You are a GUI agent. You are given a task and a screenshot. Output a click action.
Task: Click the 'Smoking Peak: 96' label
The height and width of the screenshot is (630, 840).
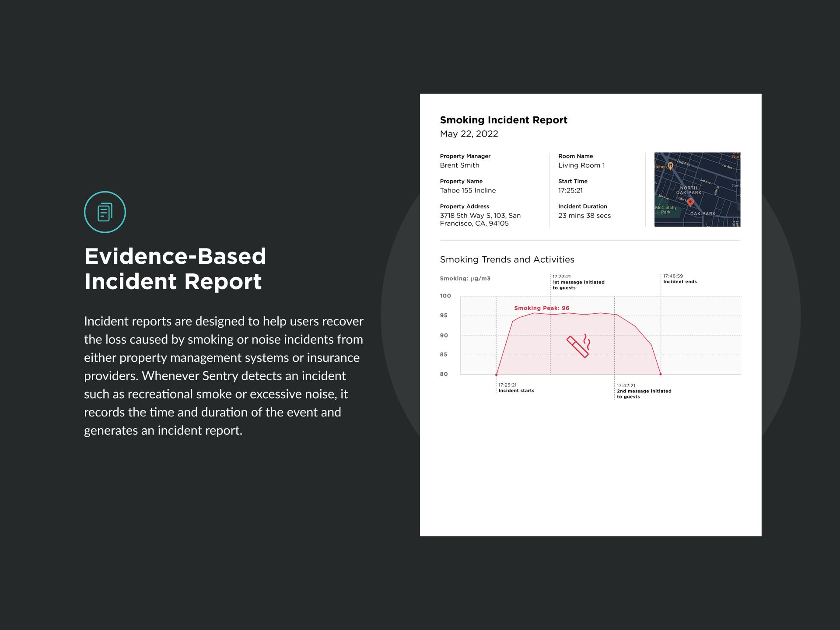click(542, 308)
